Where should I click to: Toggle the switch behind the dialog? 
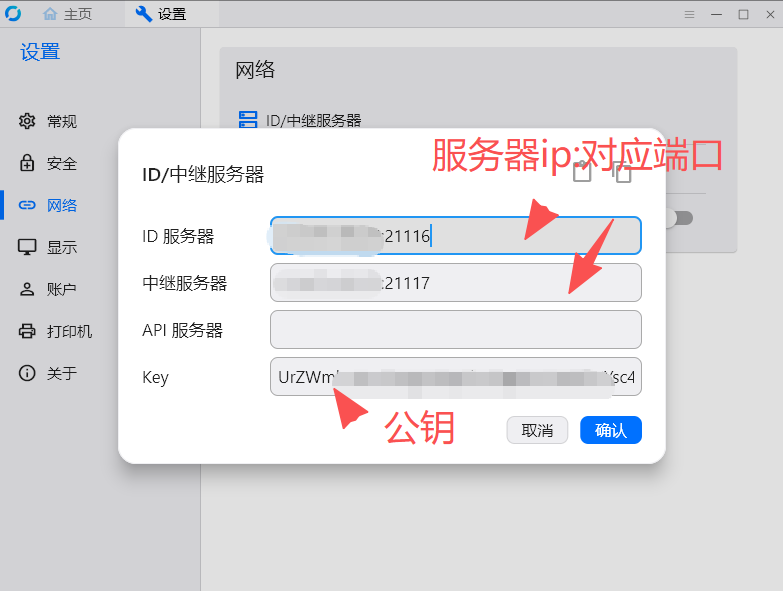coord(680,218)
